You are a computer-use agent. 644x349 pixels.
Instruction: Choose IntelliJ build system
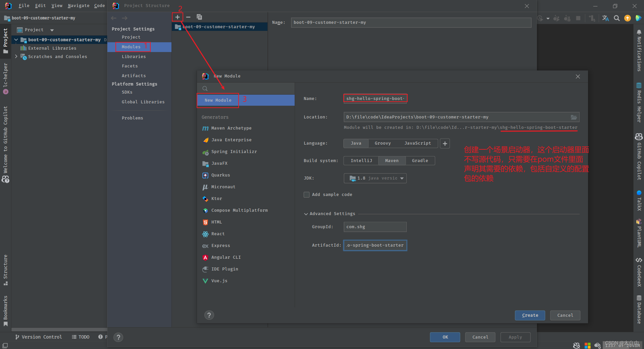361,161
